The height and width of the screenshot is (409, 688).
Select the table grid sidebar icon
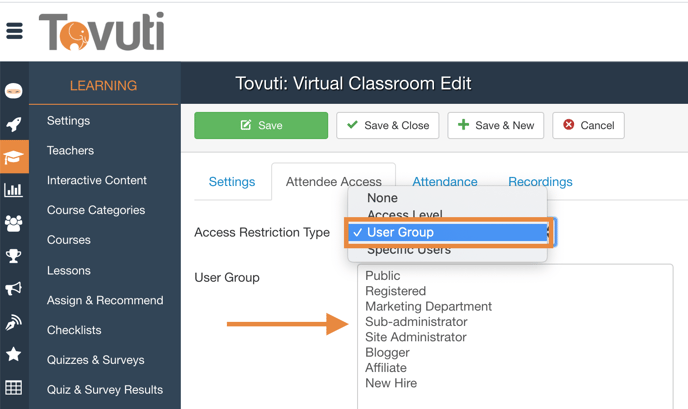pyautogui.click(x=14, y=387)
